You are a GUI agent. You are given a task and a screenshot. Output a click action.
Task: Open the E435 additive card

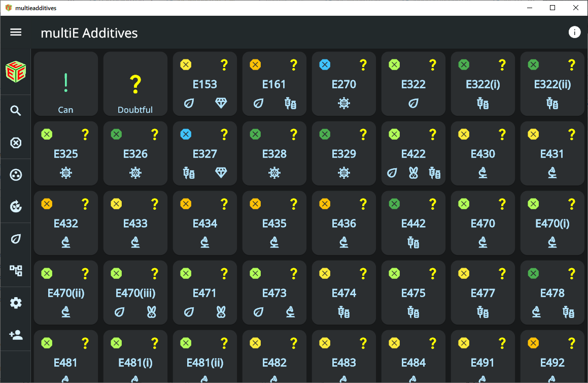click(274, 223)
